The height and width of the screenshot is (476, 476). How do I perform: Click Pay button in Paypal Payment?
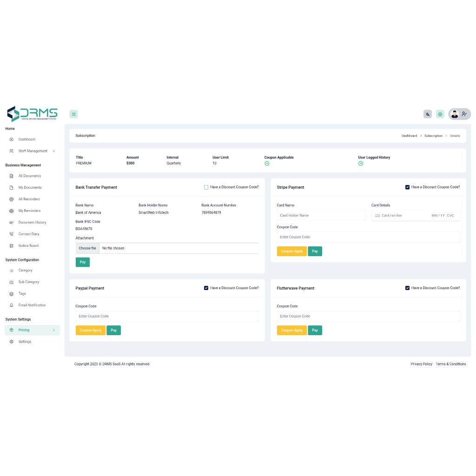(x=113, y=331)
